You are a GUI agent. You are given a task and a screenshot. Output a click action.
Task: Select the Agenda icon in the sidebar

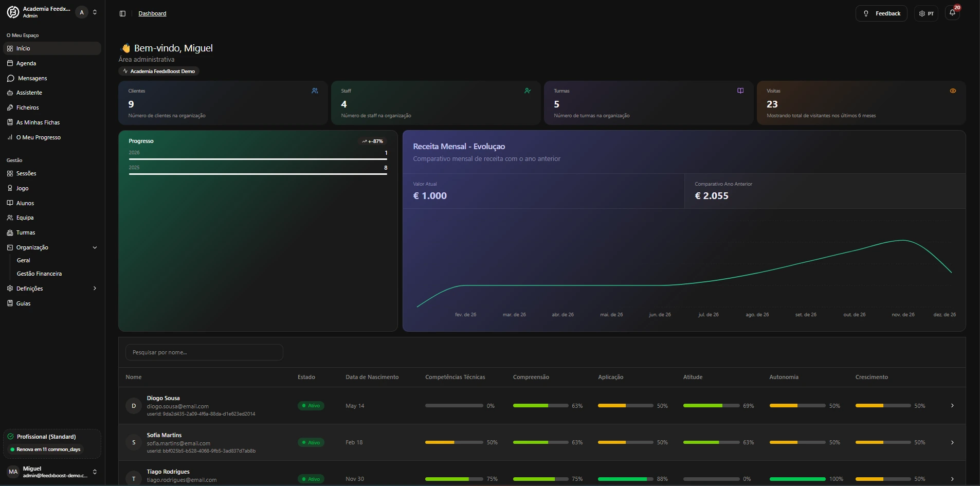click(x=10, y=63)
